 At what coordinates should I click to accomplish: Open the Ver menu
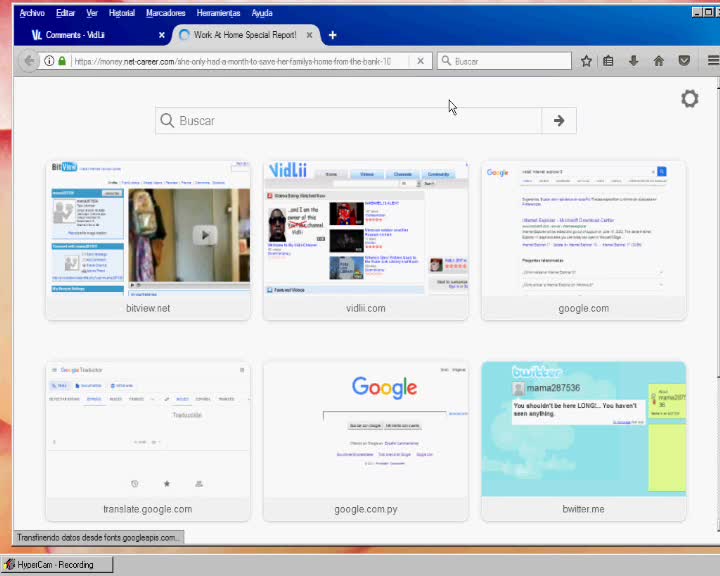point(92,13)
